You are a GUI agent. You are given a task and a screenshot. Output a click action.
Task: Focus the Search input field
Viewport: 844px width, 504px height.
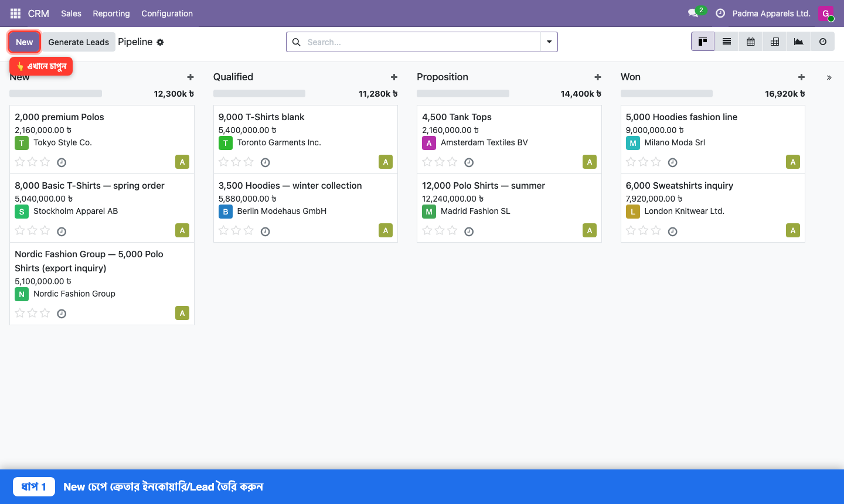(x=422, y=42)
